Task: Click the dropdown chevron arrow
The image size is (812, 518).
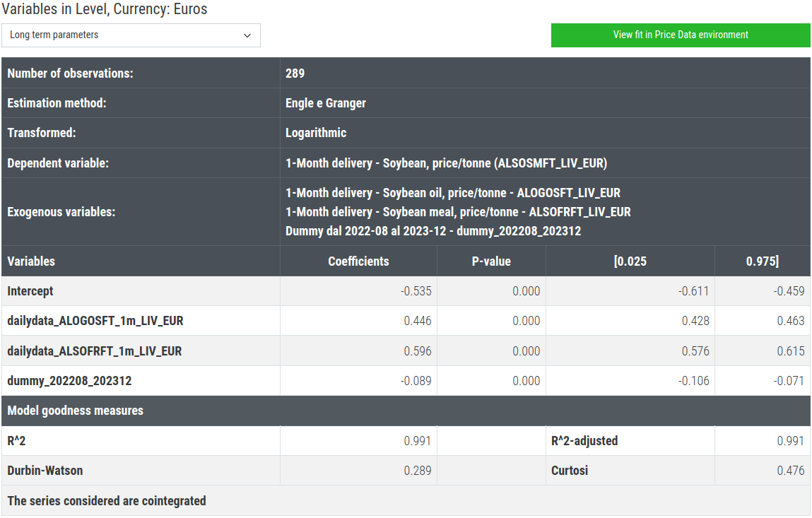Action: point(247,35)
